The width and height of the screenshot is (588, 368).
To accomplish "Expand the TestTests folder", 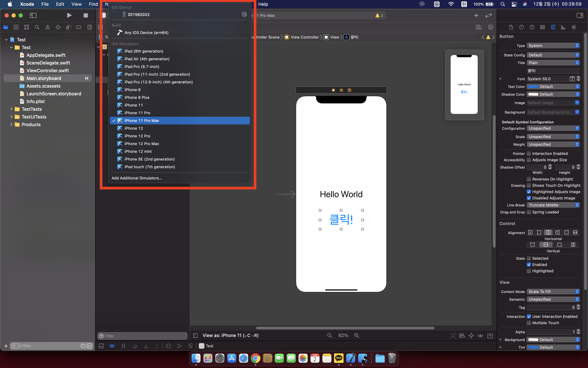I will coord(11,109).
